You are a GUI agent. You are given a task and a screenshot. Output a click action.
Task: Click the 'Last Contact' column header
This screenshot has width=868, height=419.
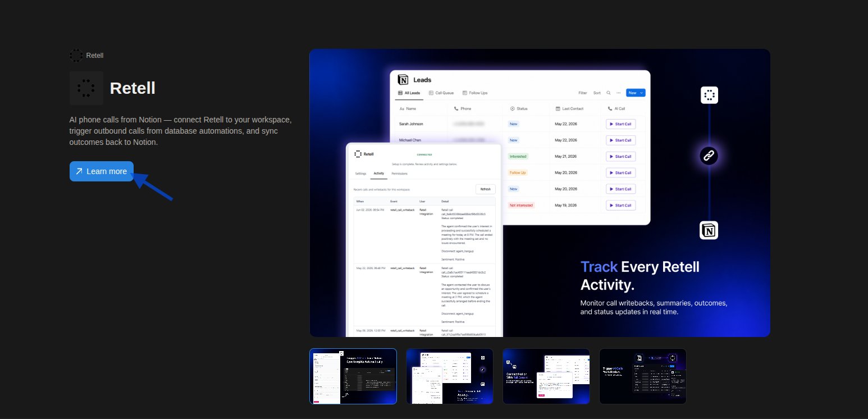pyautogui.click(x=570, y=108)
